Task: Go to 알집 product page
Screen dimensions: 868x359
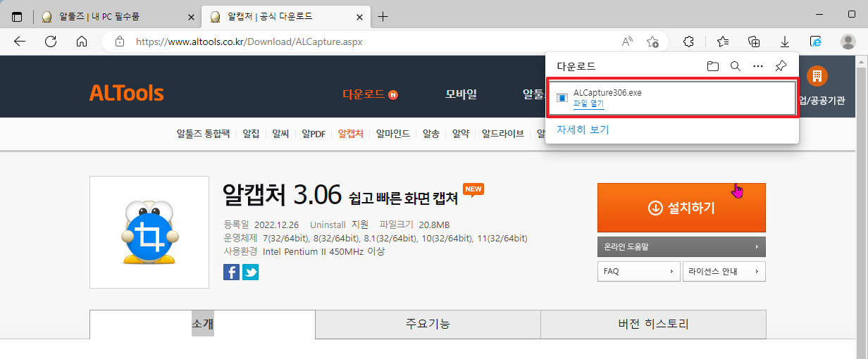Action: tap(252, 133)
